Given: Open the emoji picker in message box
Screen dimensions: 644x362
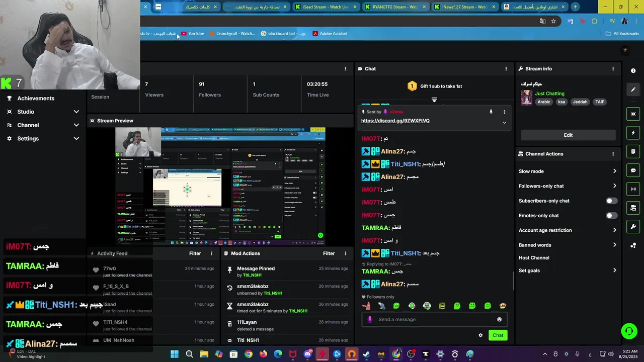Looking at the screenshot, I should click(x=499, y=319).
